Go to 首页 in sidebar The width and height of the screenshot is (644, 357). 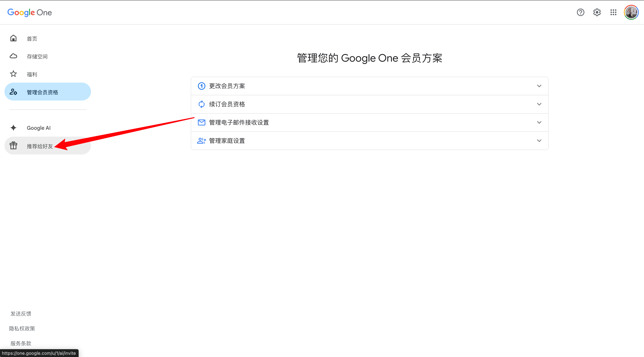click(x=48, y=38)
